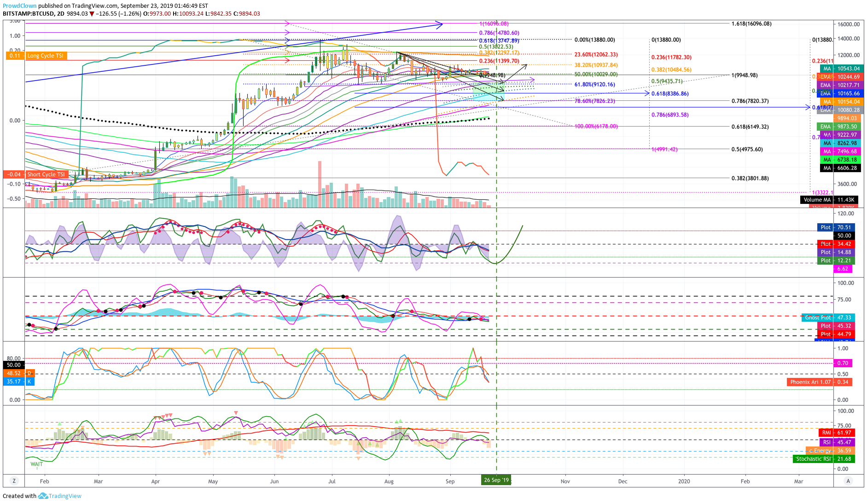Click the 0.70 magenta indicator value tag

pyautogui.click(x=843, y=363)
